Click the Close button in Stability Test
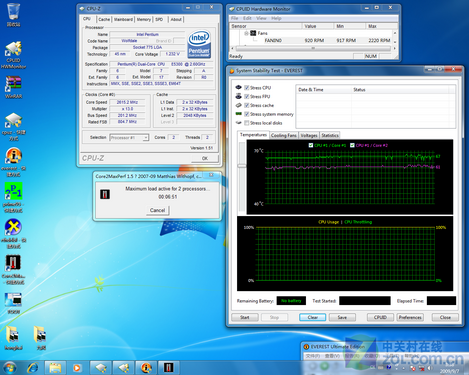This screenshot has height=375, width=469. click(445, 317)
